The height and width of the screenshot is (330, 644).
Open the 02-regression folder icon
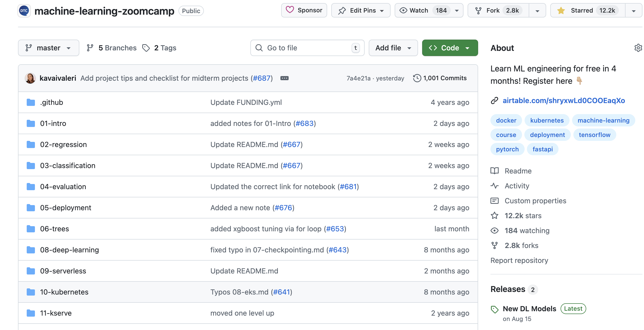[31, 144]
